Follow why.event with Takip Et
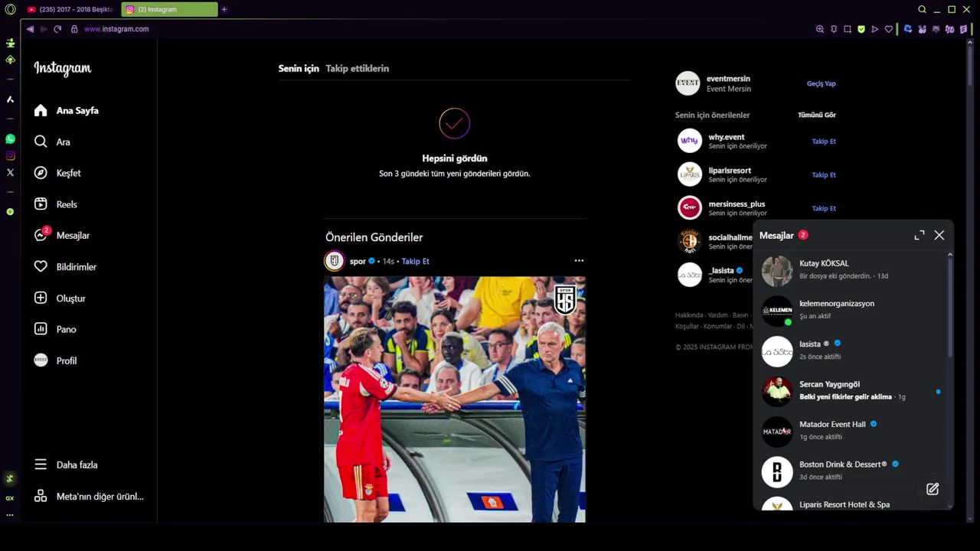Screen dimensions: 980x551 click(x=824, y=141)
